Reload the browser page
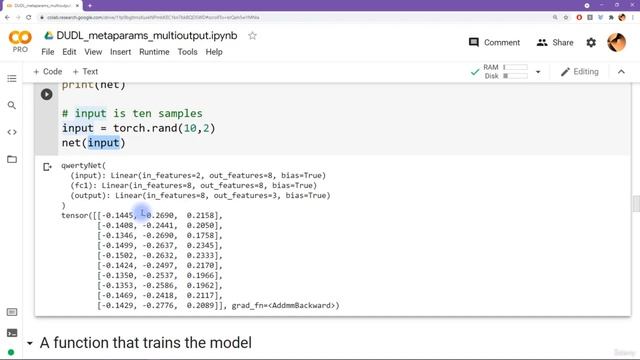Image resolution: width=640 pixels, height=360 pixels. point(29,18)
